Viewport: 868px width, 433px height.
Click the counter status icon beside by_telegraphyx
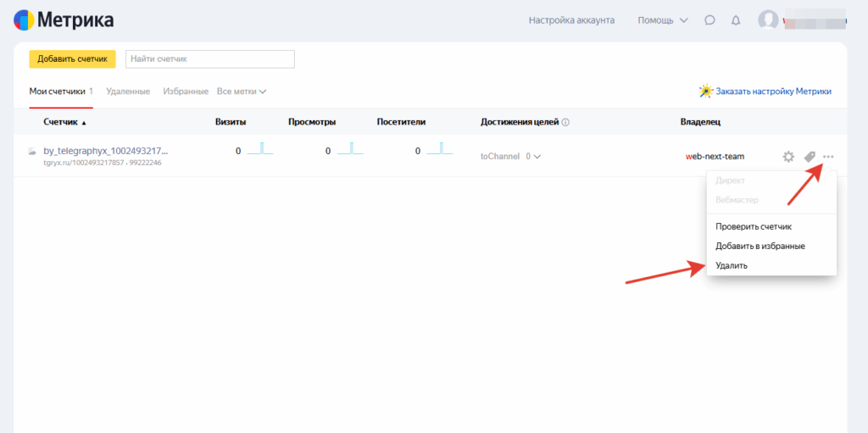pyautogui.click(x=32, y=152)
